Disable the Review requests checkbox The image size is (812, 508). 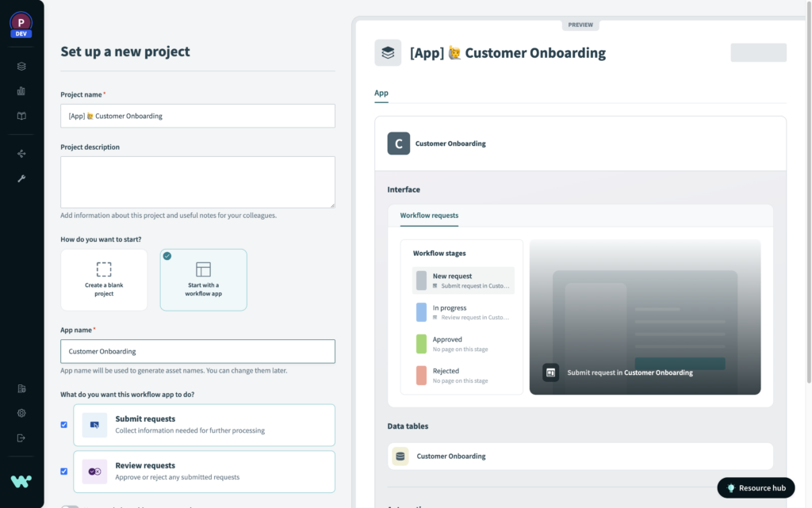coord(64,472)
